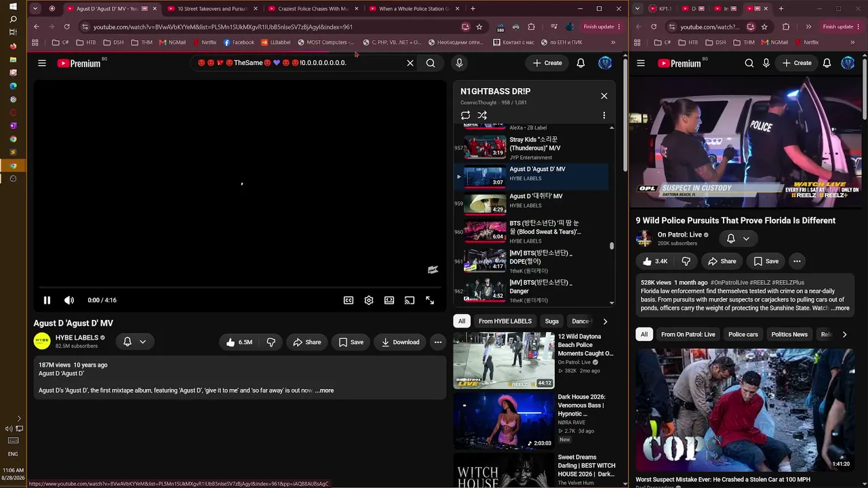
Task: Show more filter chips after Dance in left window
Action: coord(605,321)
